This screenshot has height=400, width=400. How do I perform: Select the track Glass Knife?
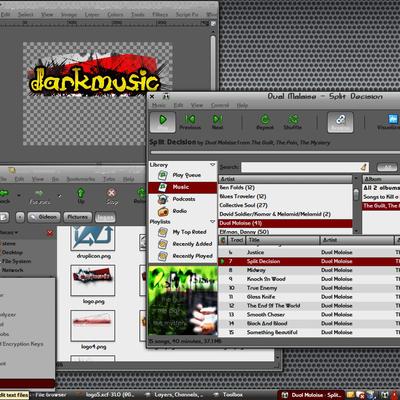pos(309,297)
